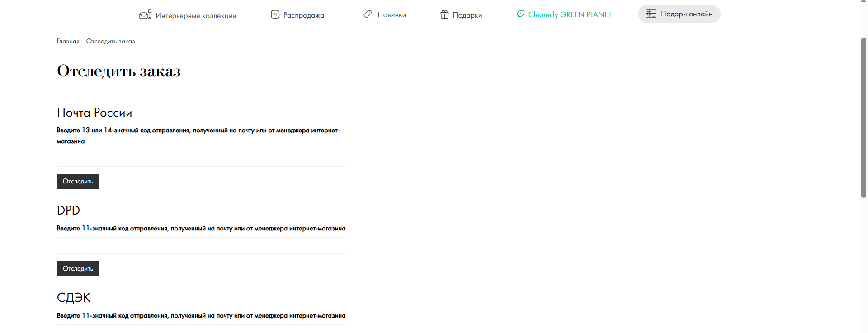Click the Отследить заказ page title
Image resolution: width=868 pixels, height=333 pixels.
119,71
